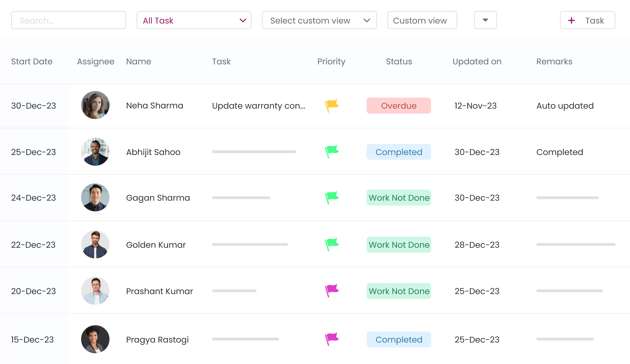Click Abhijit Sahoo's green priority flag
The width and height of the screenshot is (630, 364).
332,152
